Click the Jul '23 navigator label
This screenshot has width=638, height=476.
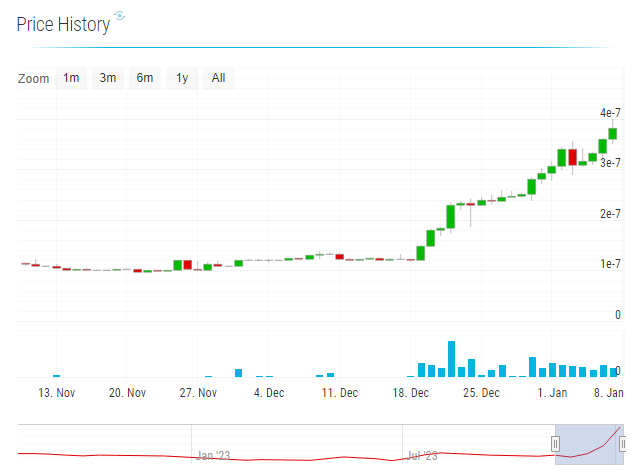(422, 456)
